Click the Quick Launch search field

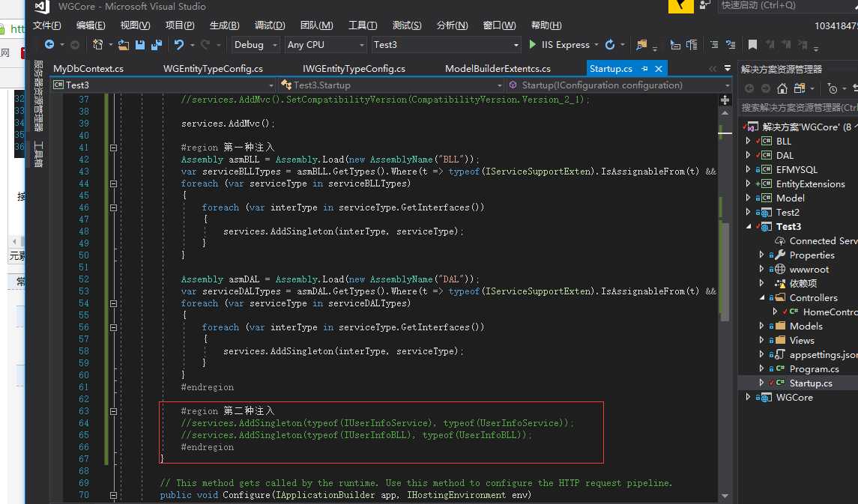[788, 5]
